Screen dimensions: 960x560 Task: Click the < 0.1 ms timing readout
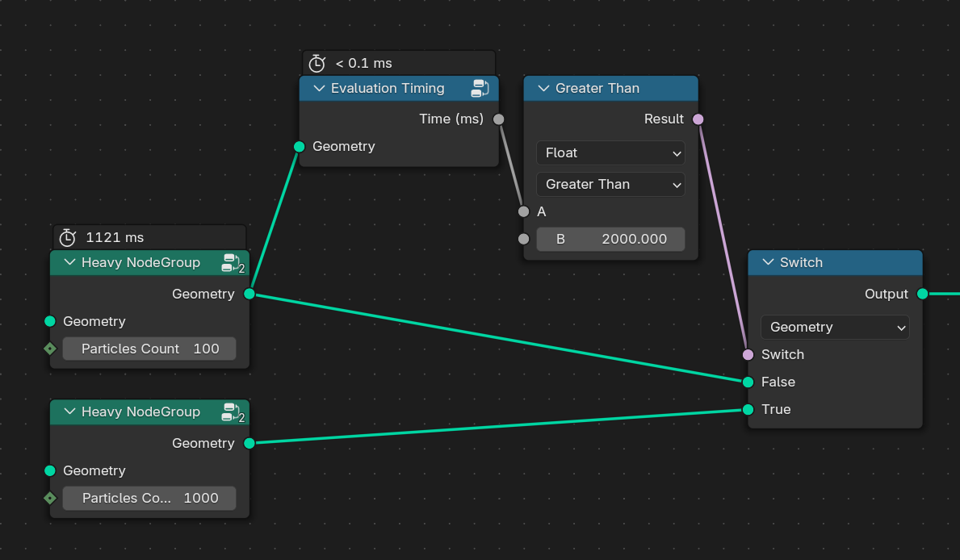[x=363, y=63]
